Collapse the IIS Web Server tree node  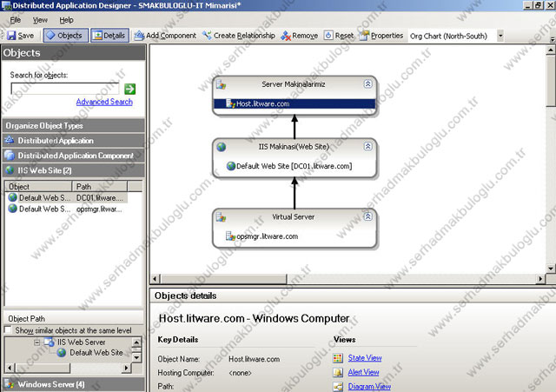[36, 342]
